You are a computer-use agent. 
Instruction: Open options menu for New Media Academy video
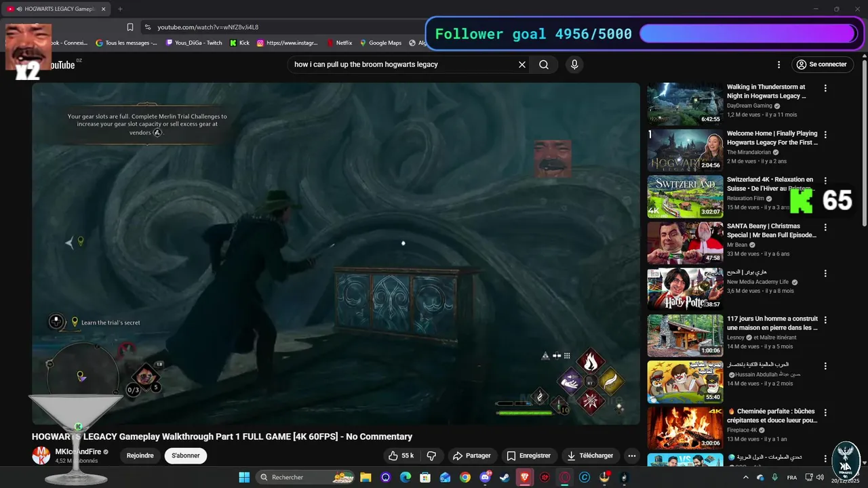(x=825, y=273)
